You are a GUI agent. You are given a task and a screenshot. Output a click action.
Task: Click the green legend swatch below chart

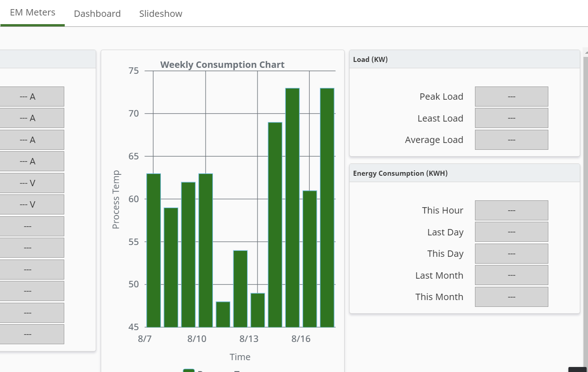pyautogui.click(x=189, y=371)
